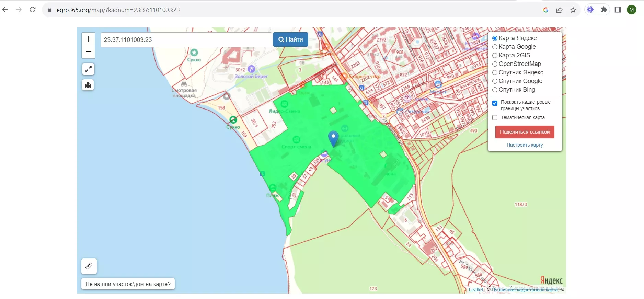Click Не нашли участок/дом на карте?
Image resolution: width=644 pixels, height=299 pixels.
coord(128,284)
